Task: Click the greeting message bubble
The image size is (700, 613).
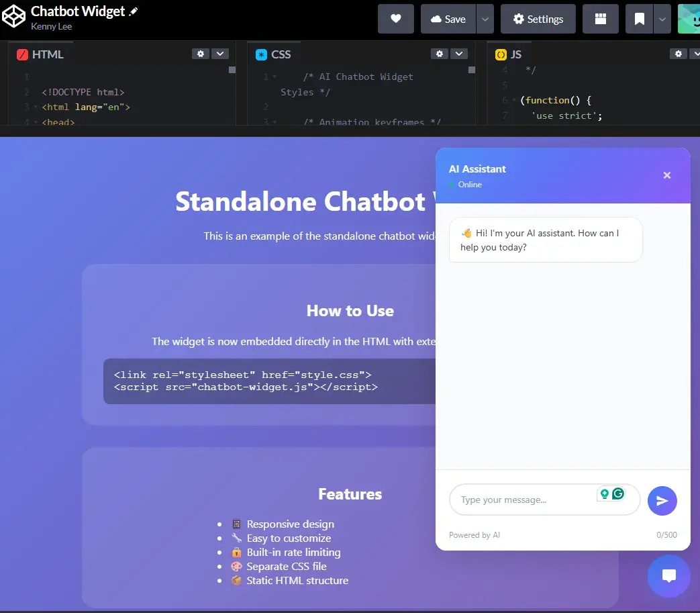Action: (x=546, y=240)
